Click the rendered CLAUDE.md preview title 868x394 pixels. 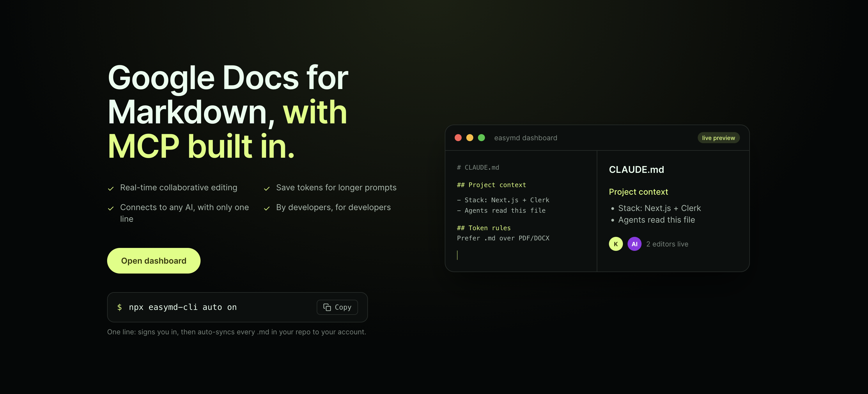(x=637, y=169)
